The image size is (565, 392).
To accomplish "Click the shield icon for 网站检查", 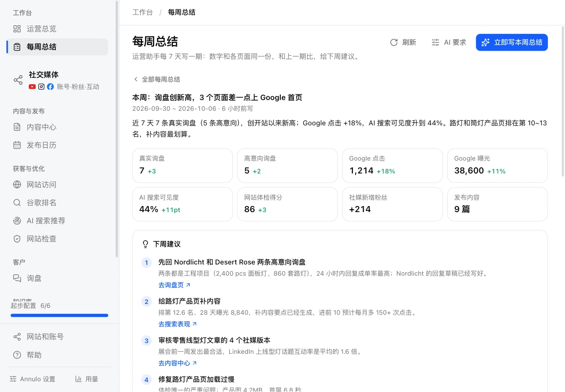I will (x=17, y=239).
